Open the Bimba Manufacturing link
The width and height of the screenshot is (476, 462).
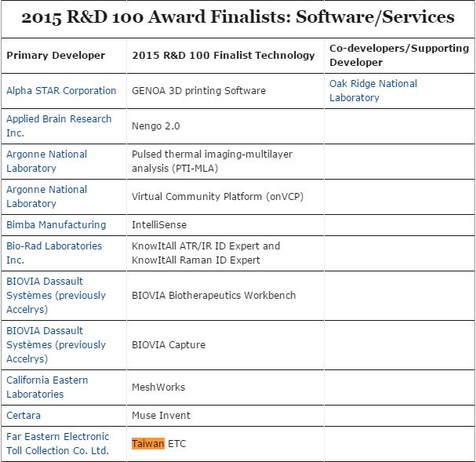(56, 225)
